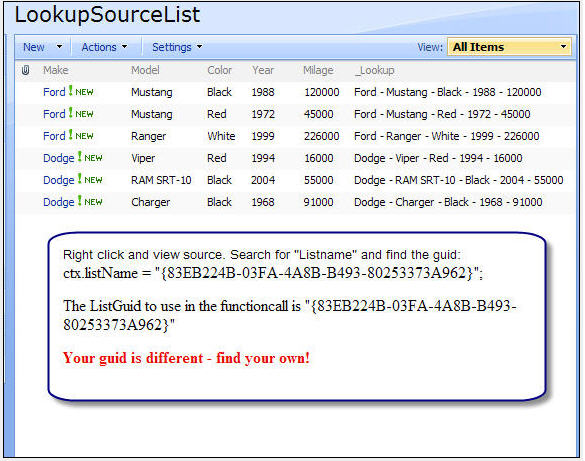Click the attachment paperclip column icon
The image size is (585, 461).
click(25, 70)
